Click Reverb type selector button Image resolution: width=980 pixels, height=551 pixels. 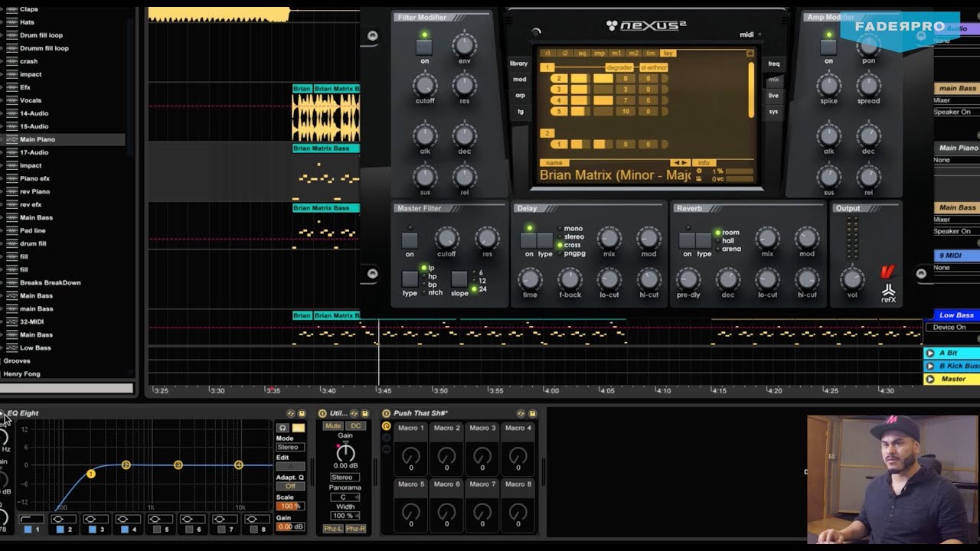tap(704, 240)
